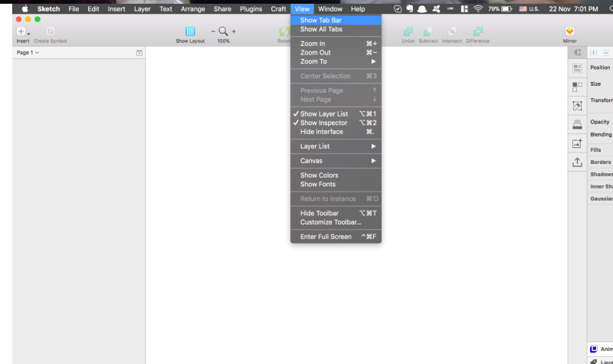Viewport: 613px width, 364px height.
Task: Click the second alignment icon in the Inspector
Action: pos(605,52)
